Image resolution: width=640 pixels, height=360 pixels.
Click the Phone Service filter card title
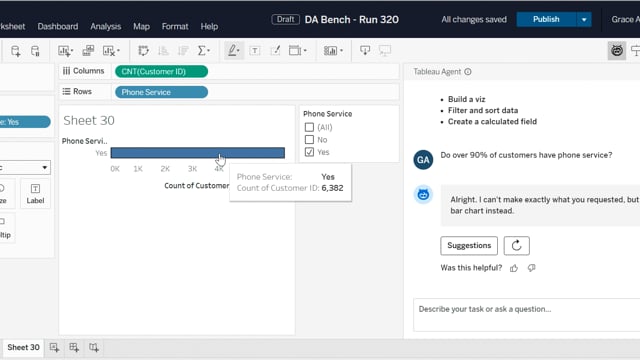pos(327,114)
